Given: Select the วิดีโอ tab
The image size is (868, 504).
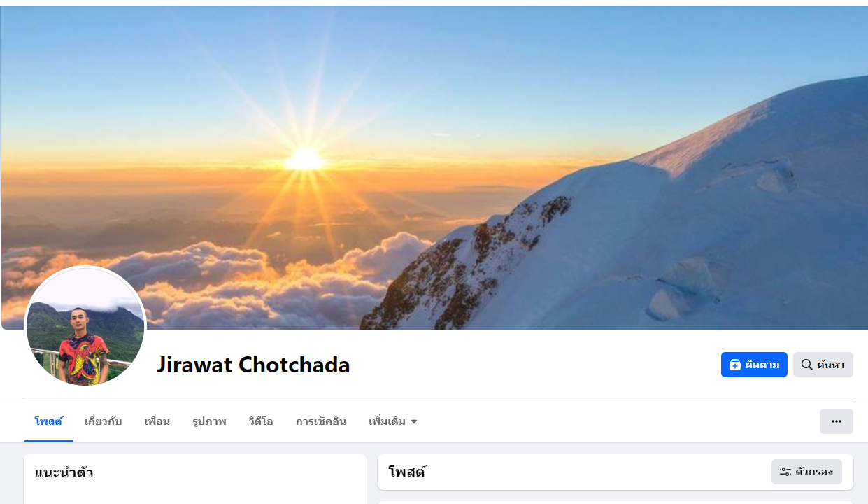Looking at the screenshot, I should coord(261,421).
